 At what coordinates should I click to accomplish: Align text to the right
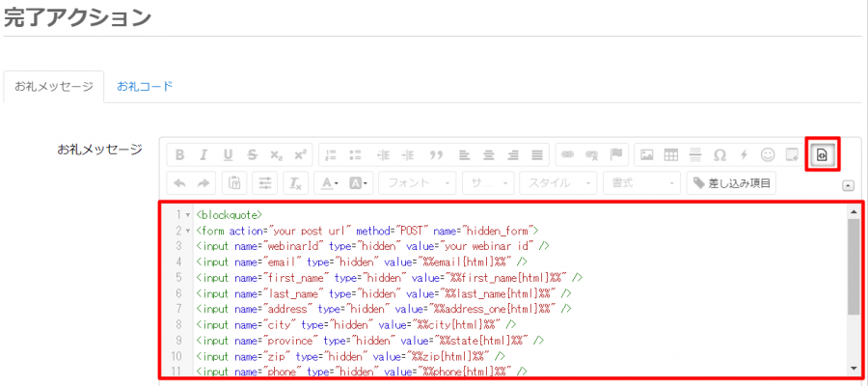(513, 155)
